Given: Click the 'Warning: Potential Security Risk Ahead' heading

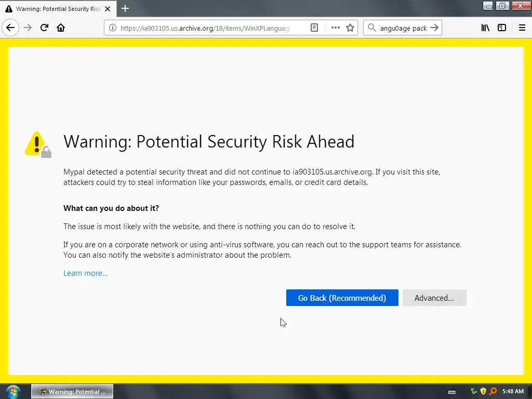Looking at the screenshot, I should tap(209, 142).
